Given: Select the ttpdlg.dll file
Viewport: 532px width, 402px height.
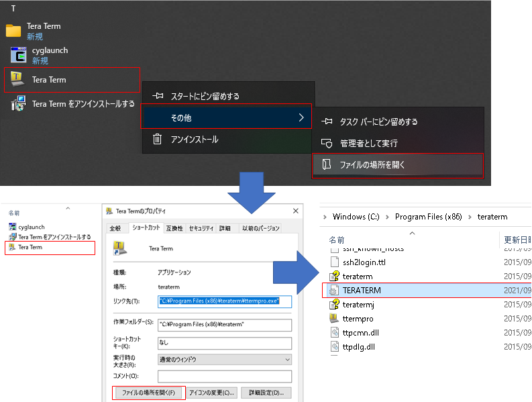Looking at the screenshot, I should tap(359, 347).
